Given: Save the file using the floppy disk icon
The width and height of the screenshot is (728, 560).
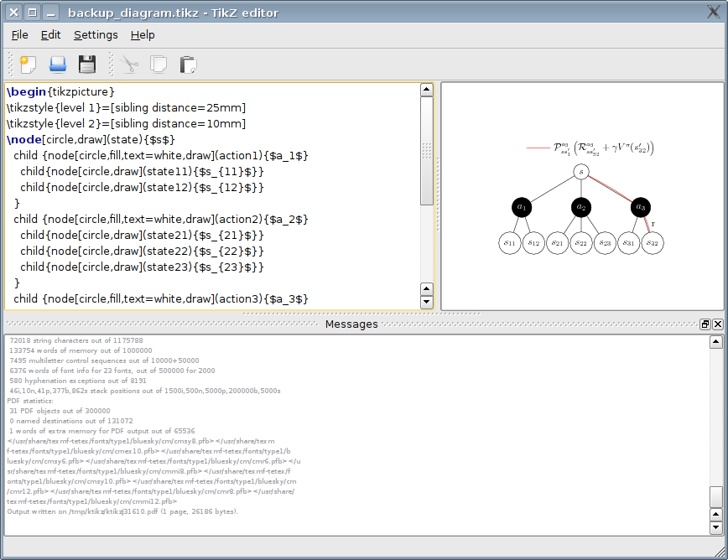Looking at the screenshot, I should coord(87,65).
